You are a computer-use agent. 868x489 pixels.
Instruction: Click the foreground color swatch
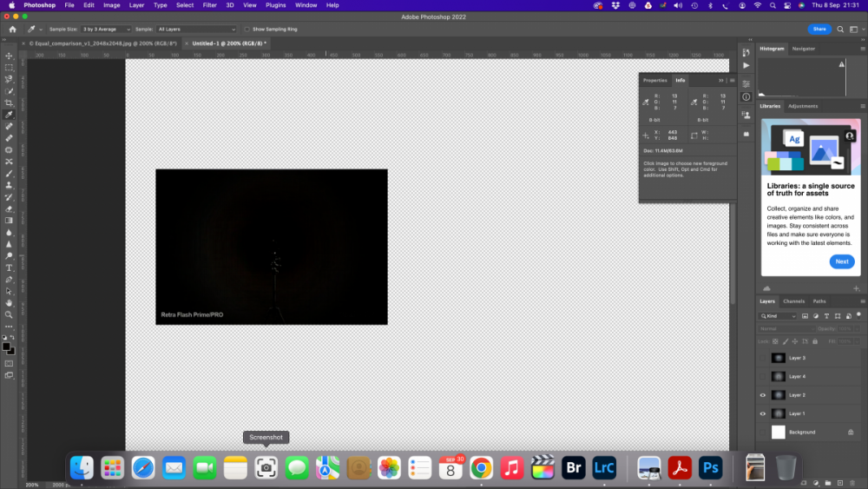point(6,347)
